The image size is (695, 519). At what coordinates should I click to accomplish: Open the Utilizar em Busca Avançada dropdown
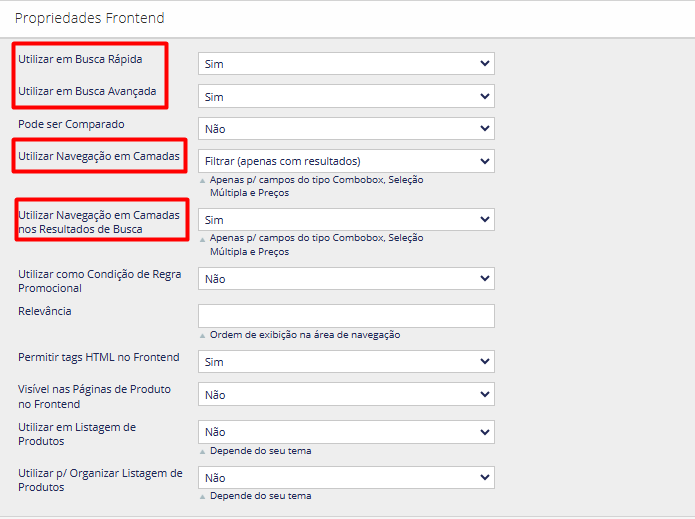(x=346, y=97)
